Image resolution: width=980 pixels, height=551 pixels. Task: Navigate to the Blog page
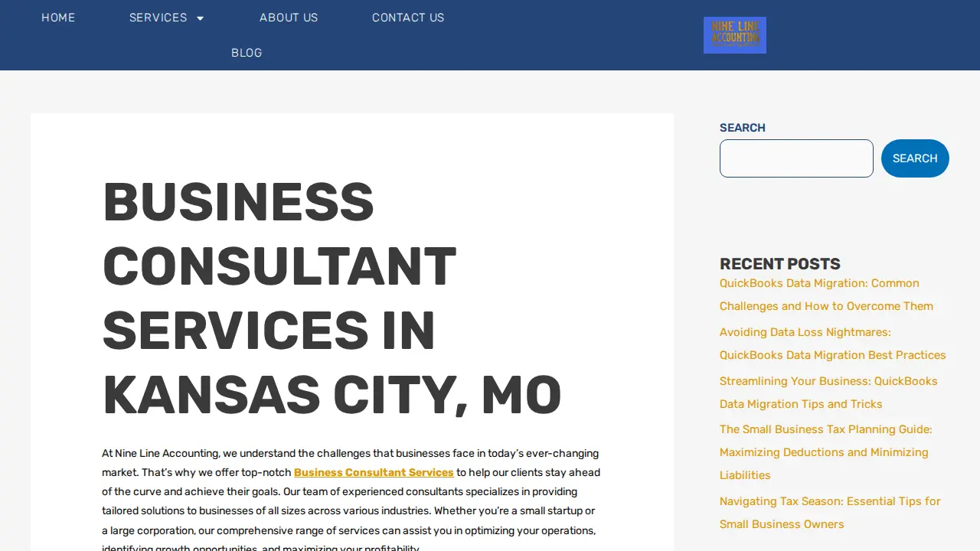pyautogui.click(x=247, y=53)
